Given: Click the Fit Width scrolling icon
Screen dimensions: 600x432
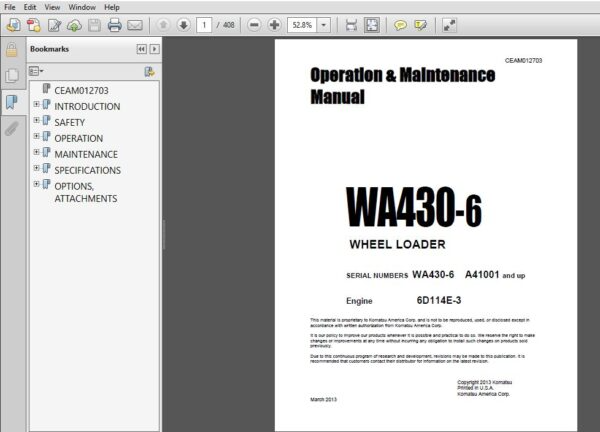Looking at the screenshot, I should tap(351, 25).
